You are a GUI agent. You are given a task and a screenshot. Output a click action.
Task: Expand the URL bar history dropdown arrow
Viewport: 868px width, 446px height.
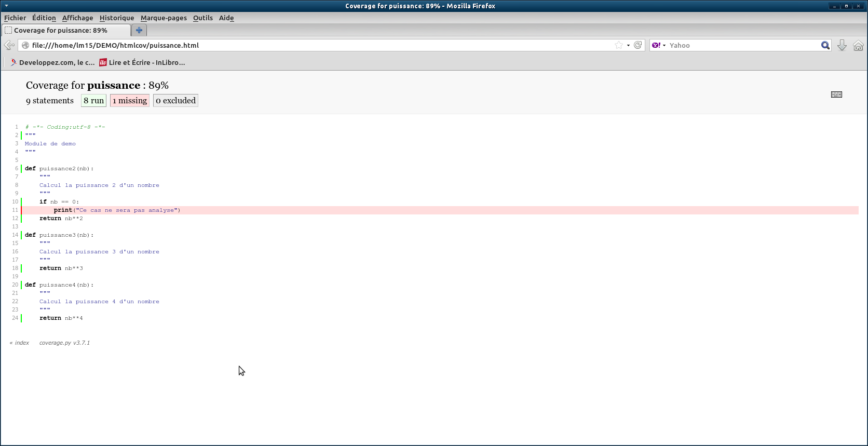[x=628, y=46]
